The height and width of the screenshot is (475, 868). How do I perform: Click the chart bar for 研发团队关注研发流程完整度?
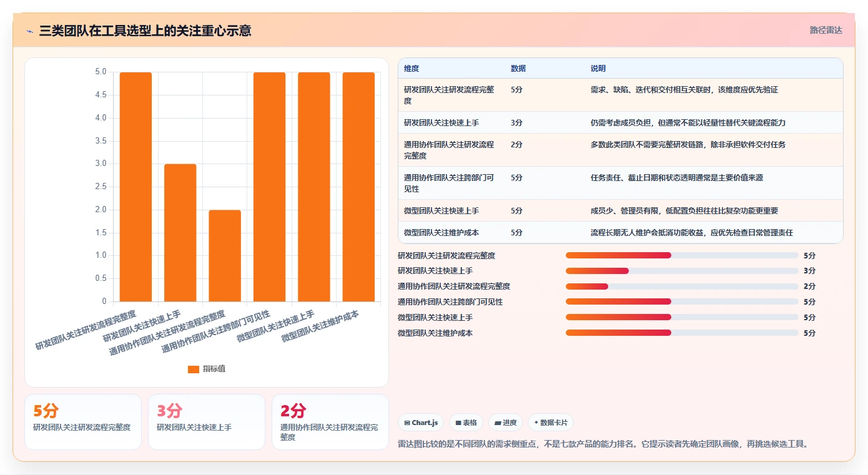[136, 187]
